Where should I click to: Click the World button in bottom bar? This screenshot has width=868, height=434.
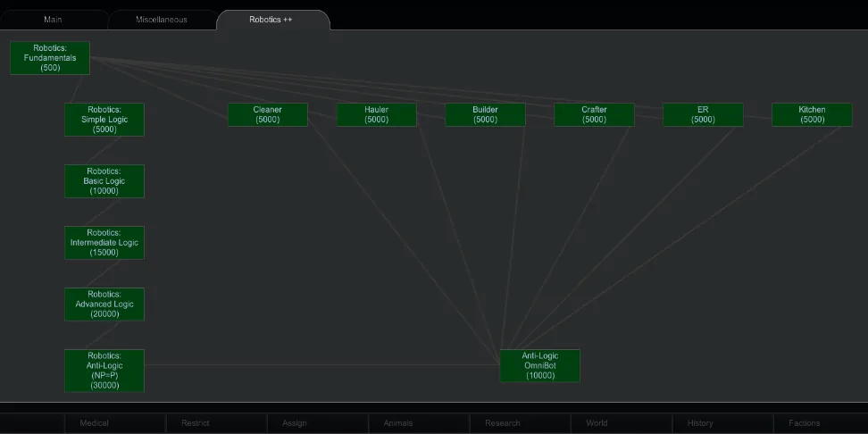pos(597,423)
